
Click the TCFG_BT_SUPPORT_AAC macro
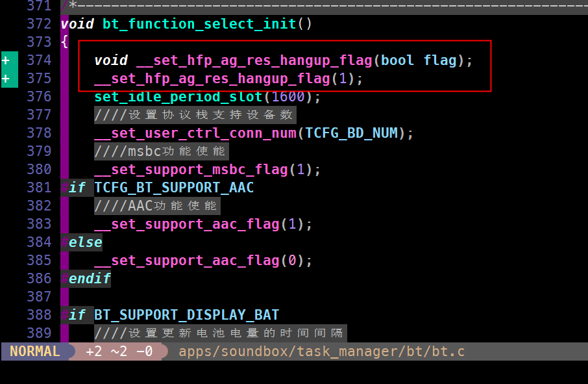tap(175, 188)
